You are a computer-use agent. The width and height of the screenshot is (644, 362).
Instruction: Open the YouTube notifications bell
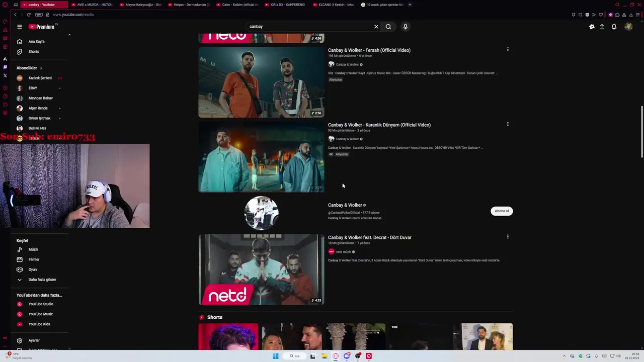point(614,27)
